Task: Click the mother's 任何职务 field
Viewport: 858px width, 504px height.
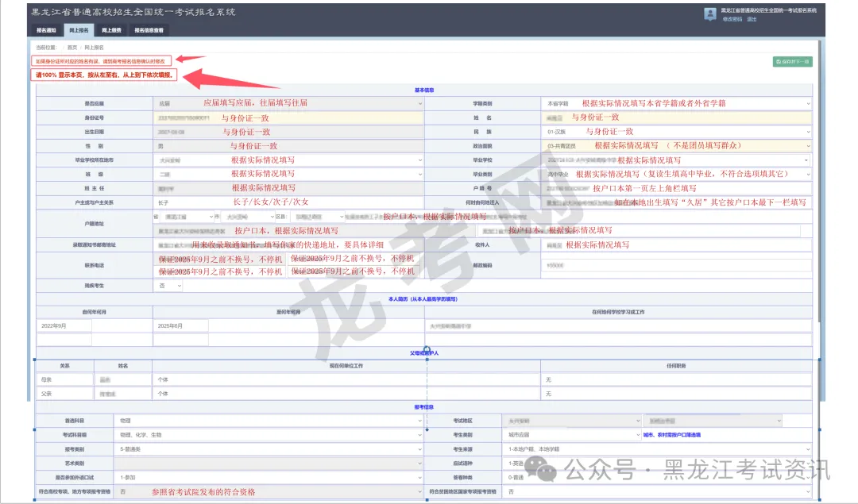Action: [677, 380]
